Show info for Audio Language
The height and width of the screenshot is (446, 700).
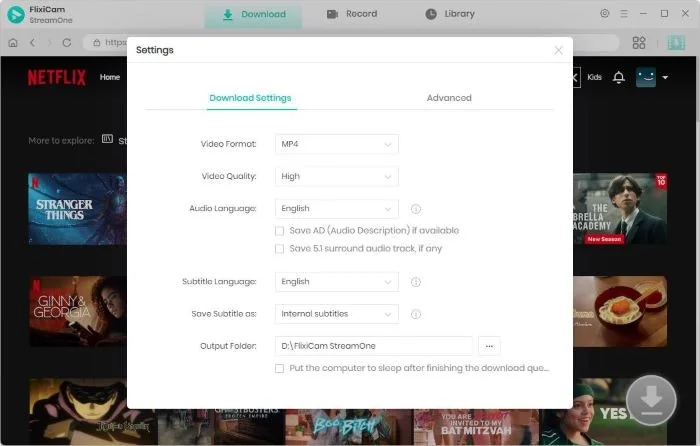(416, 209)
